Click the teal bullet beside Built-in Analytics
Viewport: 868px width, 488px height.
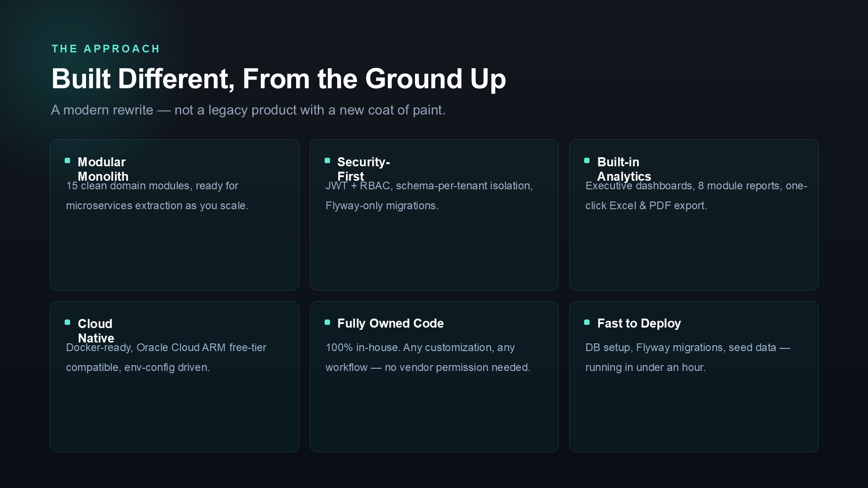click(x=587, y=160)
